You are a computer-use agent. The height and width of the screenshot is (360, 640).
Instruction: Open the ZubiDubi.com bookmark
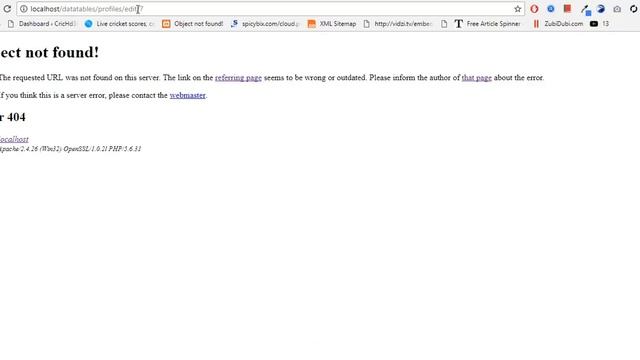[x=558, y=24]
